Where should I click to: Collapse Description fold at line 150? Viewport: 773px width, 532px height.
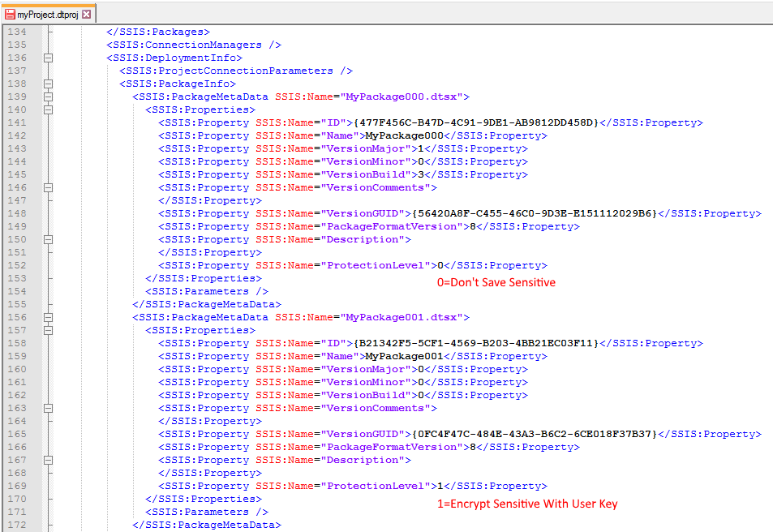pos(48,239)
